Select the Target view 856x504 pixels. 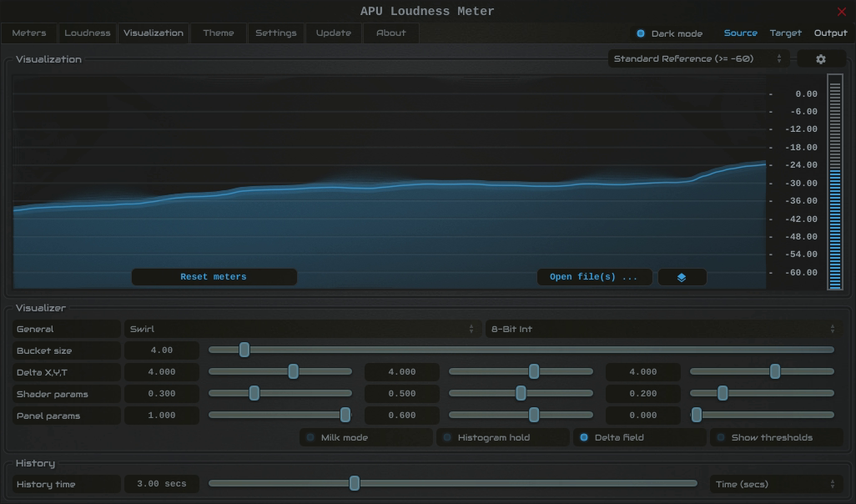click(786, 33)
